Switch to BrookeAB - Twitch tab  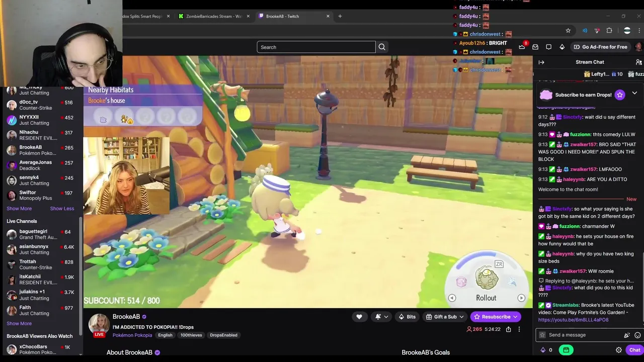[293, 16]
